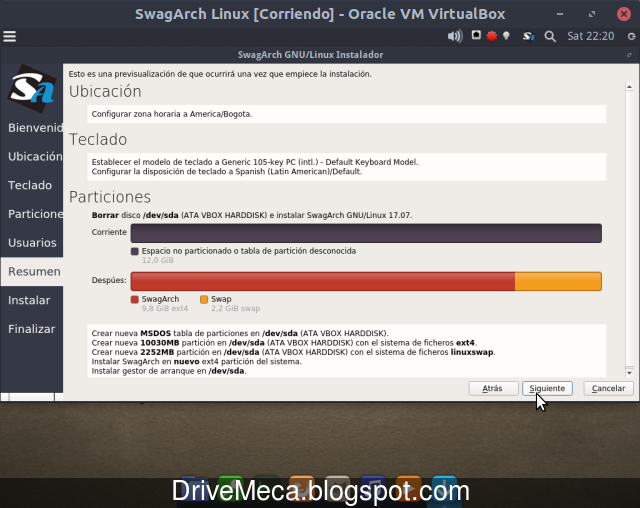640x508 pixels.
Task: Click the volume speaker icon
Action: point(455,36)
